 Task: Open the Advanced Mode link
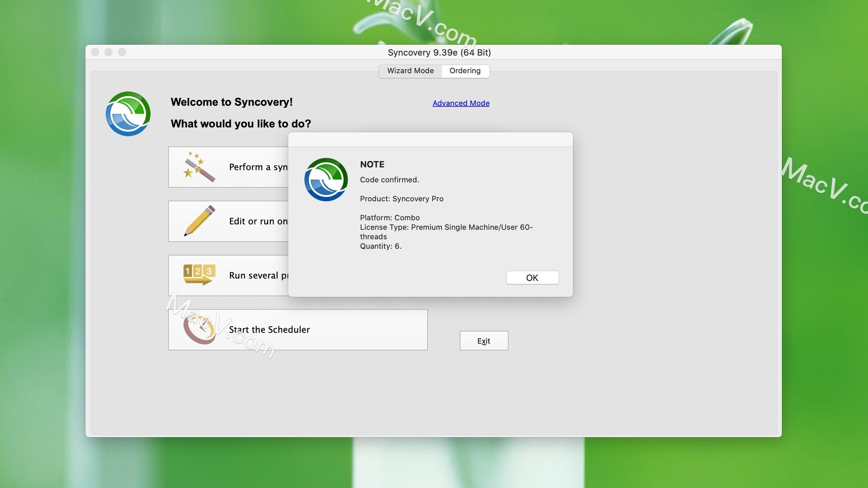[461, 103]
